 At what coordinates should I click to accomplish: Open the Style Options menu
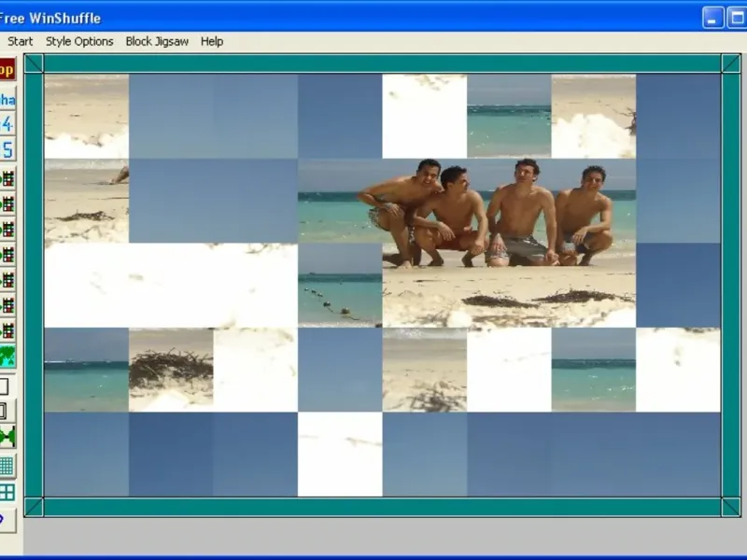click(79, 42)
